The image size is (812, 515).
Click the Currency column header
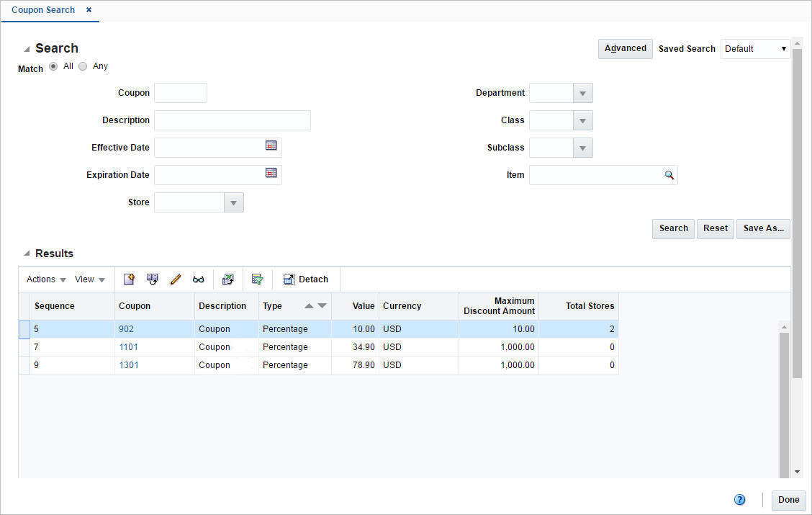[x=418, y=306]
